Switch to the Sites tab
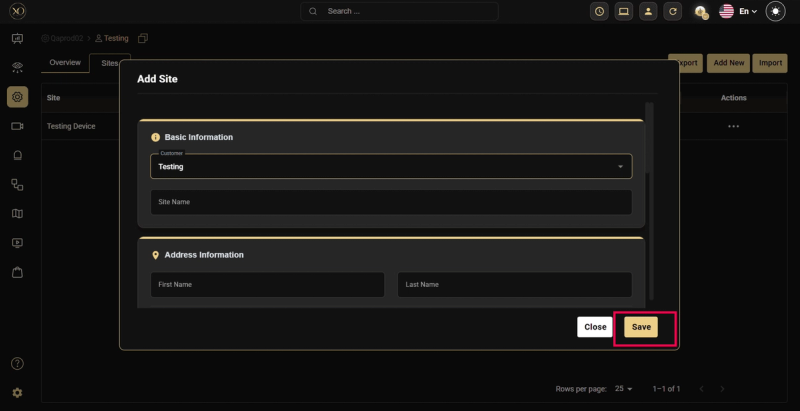This screenshot has width=800, height=411. click(x=110, y=63)
